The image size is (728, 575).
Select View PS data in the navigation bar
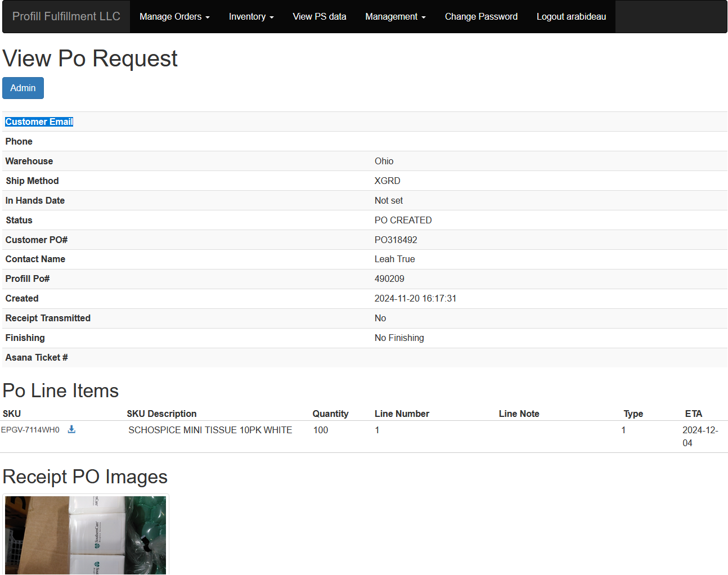point(319,16)
